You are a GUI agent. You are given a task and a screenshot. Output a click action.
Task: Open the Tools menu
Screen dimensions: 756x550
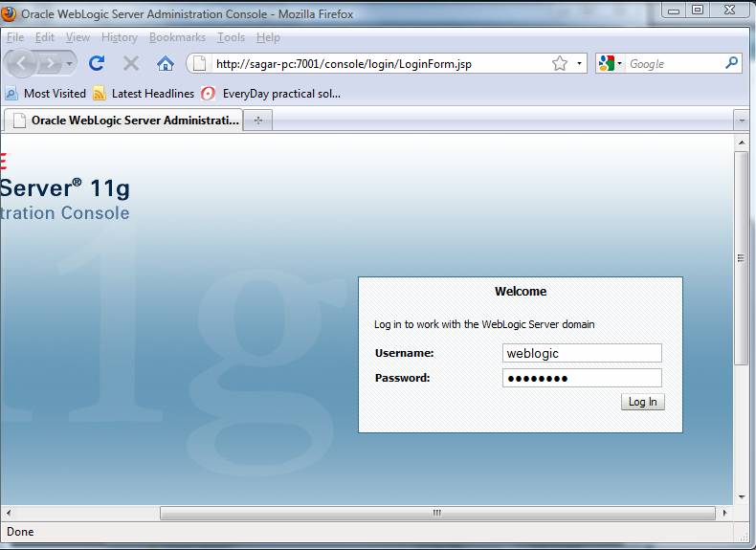tap(231, 37)
